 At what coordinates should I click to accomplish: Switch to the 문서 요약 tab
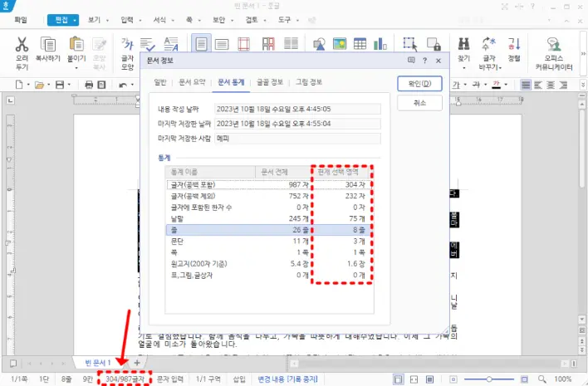click(191, 82)
